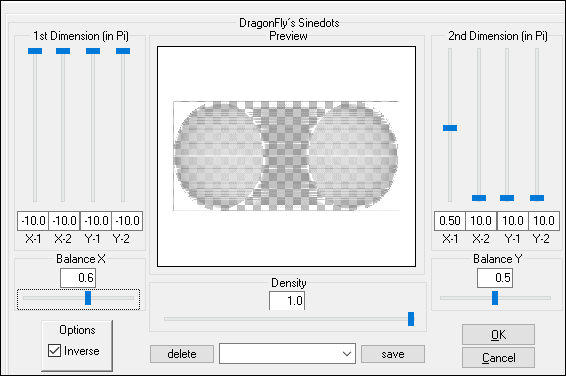Click 2nd Dimension X-2 slider handle
This screenshot has width=566, height=376.
(x=479, y=198)
